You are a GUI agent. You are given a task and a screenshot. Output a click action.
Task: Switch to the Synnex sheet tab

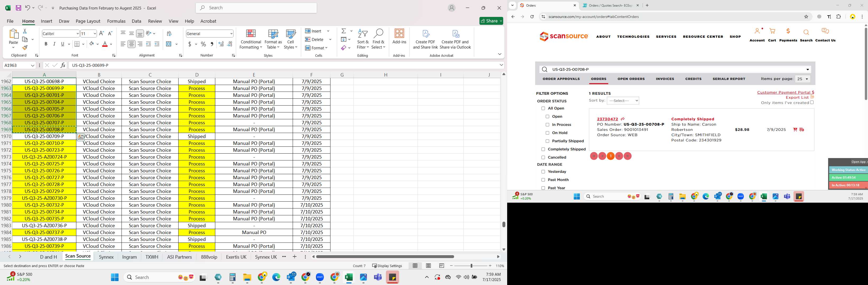(106, 257)
